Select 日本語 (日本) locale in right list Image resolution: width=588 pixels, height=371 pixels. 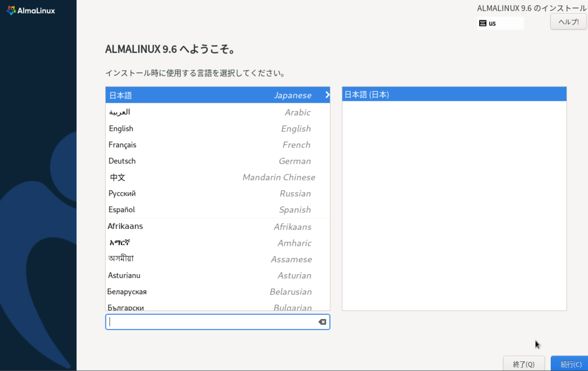click(454, 95)
